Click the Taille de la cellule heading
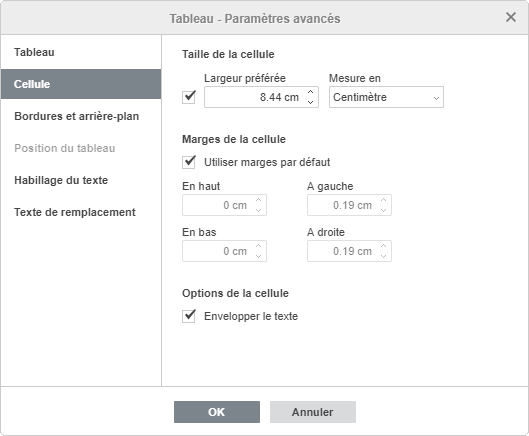The image size is (529, 436). tap(228, 54)
